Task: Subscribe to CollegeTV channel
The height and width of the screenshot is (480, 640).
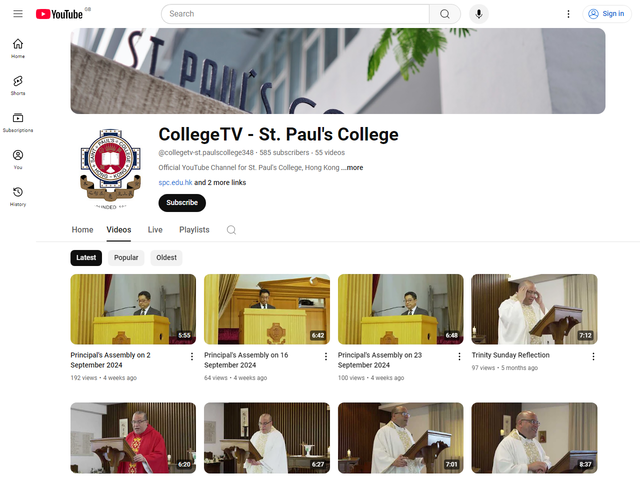Action: (x=182, y=203)
